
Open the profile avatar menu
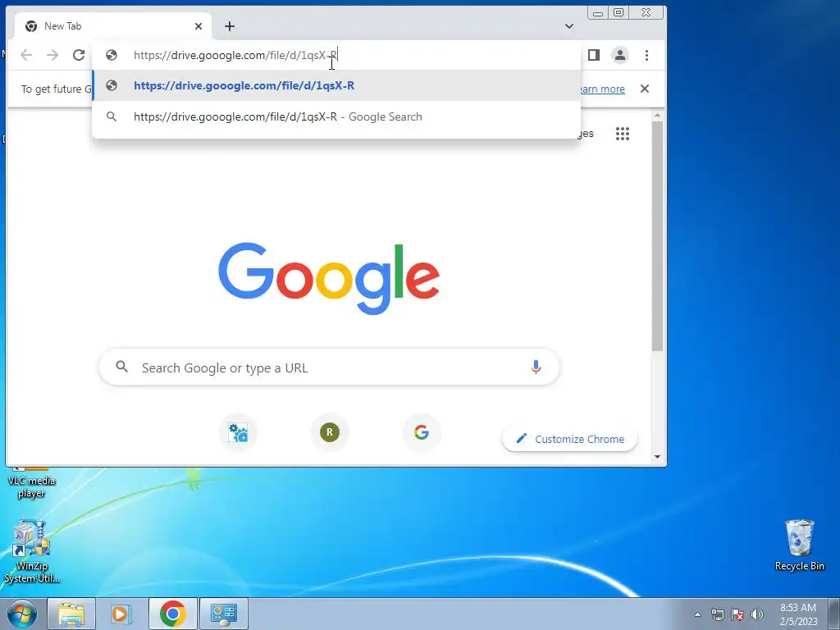[620, 55]
